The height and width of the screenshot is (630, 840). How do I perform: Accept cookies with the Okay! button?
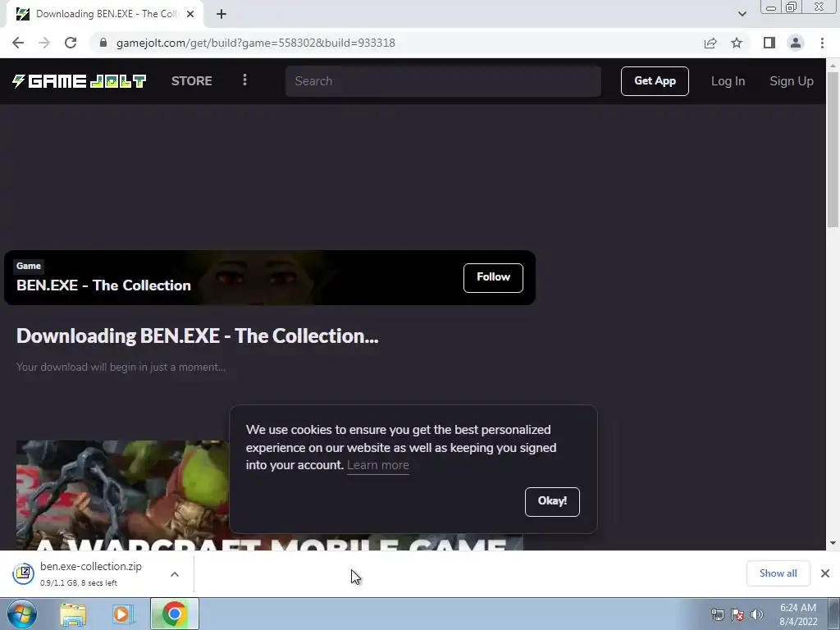click(x=552, y=501)
